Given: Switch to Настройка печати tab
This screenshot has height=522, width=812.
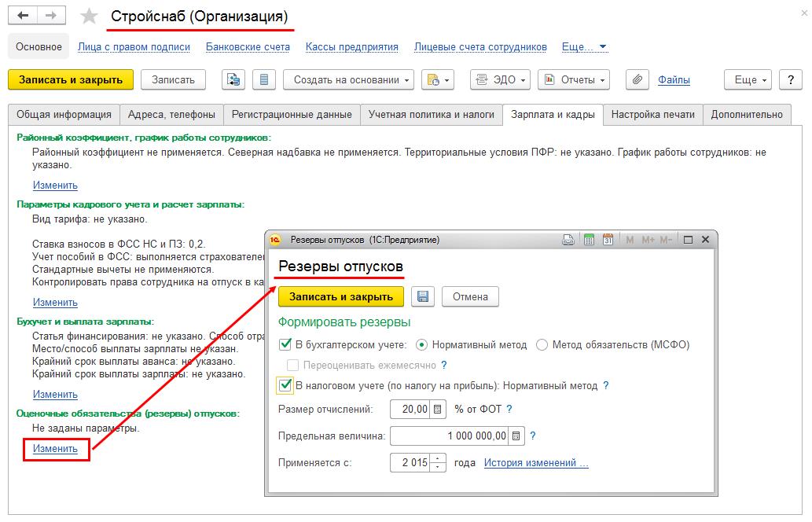Looking at the screenshot, I should pyautogui.click(x=652, y=115).
